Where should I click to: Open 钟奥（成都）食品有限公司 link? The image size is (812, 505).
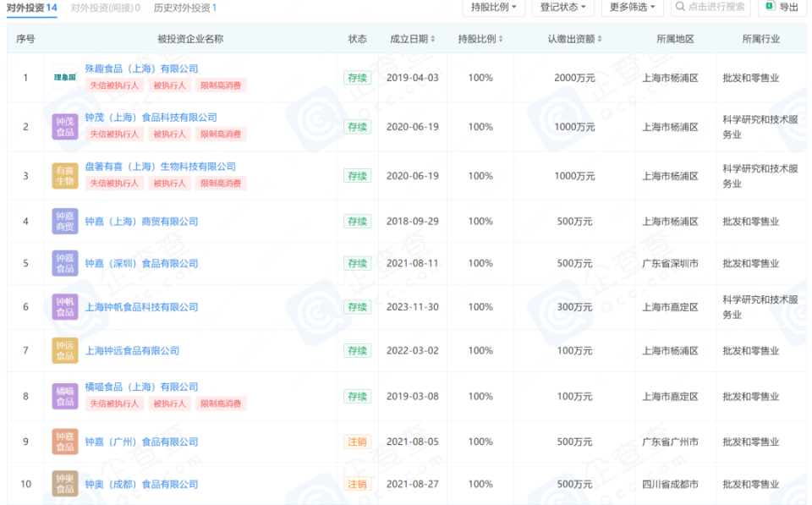pos(141,484)
